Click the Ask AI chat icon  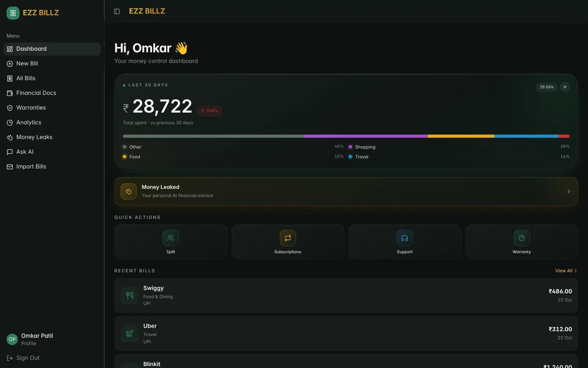[10, 152]
